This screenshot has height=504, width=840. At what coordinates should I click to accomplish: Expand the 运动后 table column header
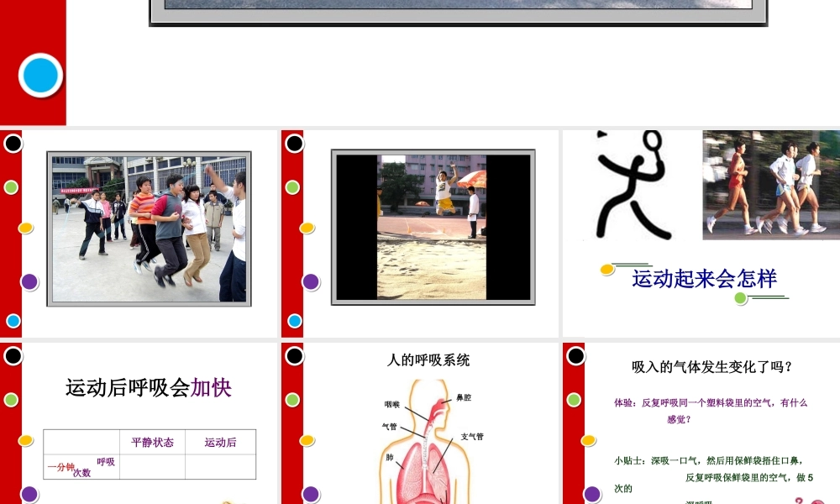(219, 443)
